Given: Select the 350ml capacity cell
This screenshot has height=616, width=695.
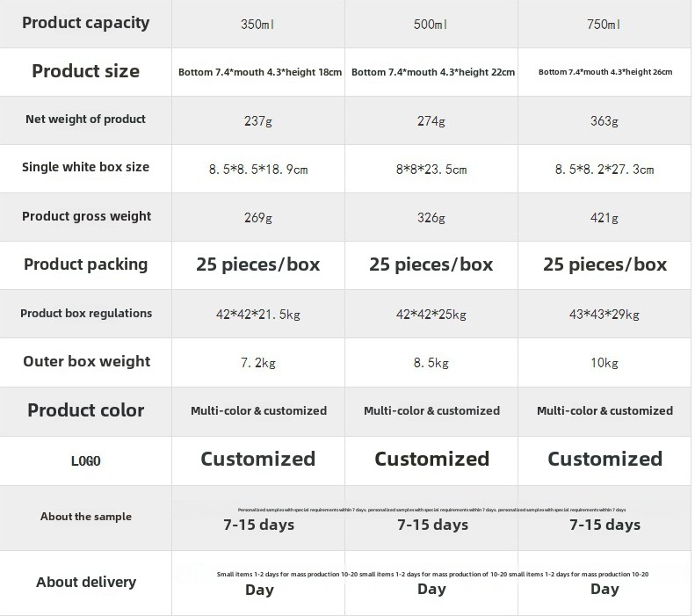Looking at the screenshot, I should (x=257, y=24).
